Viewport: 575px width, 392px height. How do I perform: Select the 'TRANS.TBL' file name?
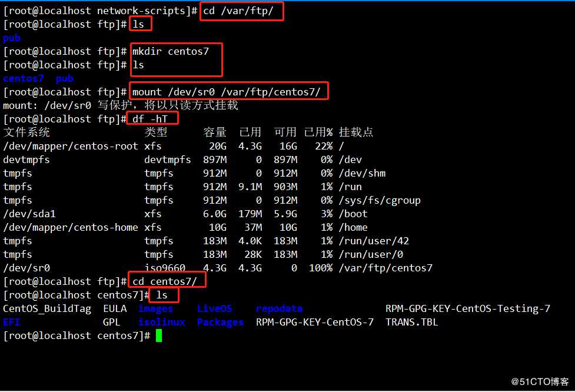tap(412, 323)
